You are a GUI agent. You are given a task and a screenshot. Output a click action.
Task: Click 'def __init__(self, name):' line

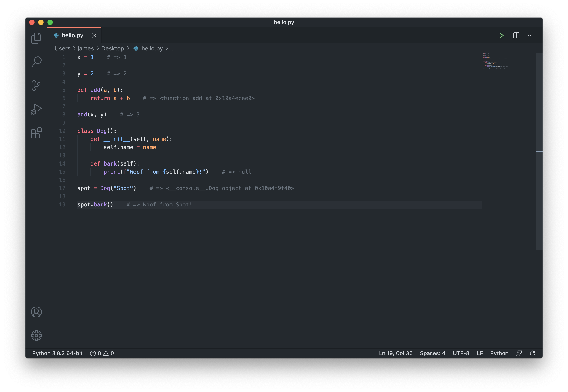tap(131, 139)
